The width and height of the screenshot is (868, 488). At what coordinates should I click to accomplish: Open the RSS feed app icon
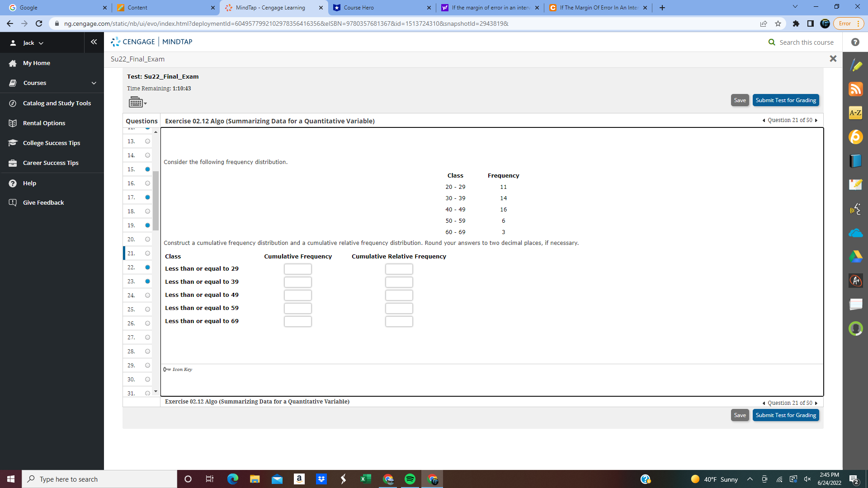tap(856, 89)
